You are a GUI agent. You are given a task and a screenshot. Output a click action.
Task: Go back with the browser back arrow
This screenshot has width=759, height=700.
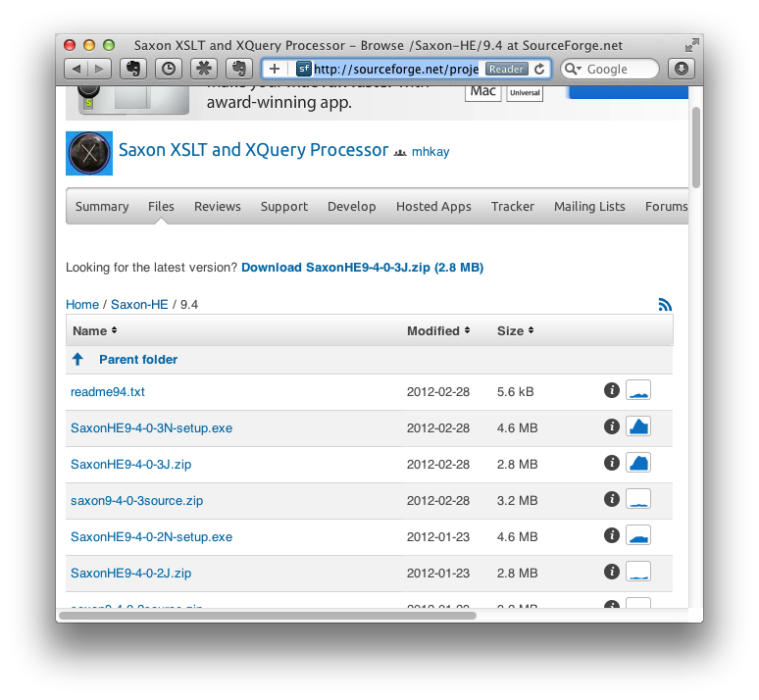(76, 69)
